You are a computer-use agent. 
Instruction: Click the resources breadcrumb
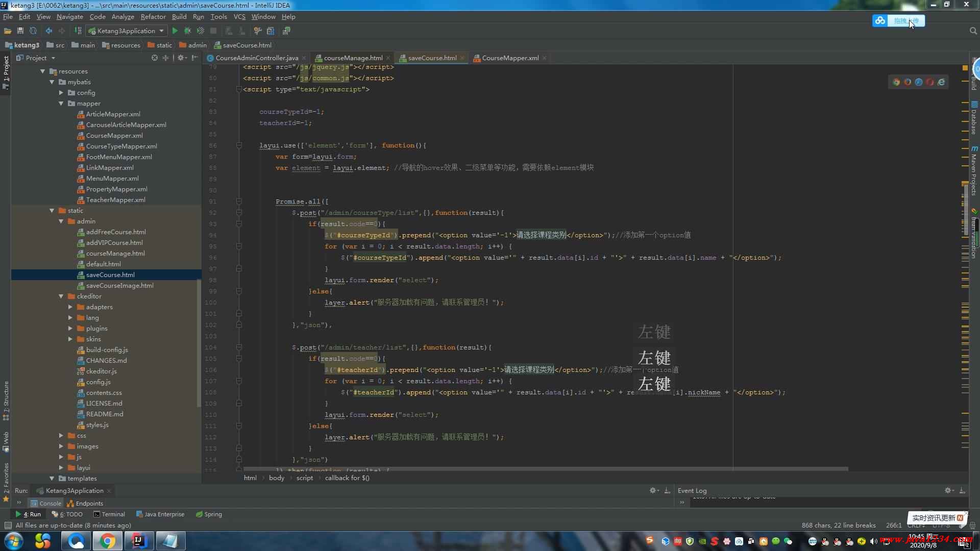click(121, 45)
